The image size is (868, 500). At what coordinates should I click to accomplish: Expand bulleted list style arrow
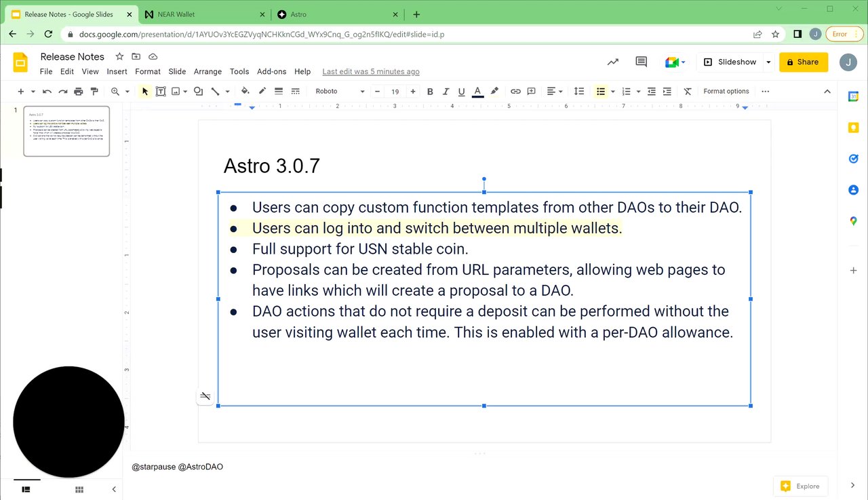click(x=613, y=91)
